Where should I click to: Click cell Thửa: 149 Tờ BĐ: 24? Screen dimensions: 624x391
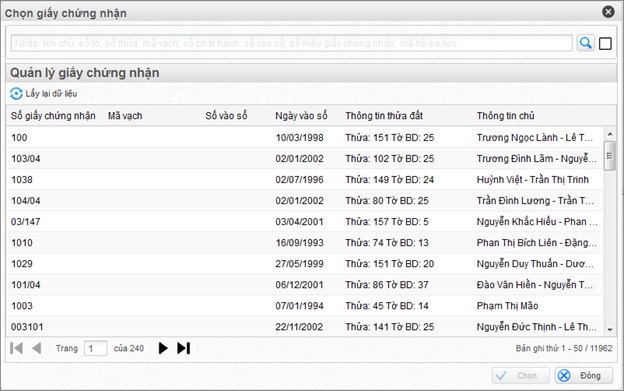pos(390,180)
